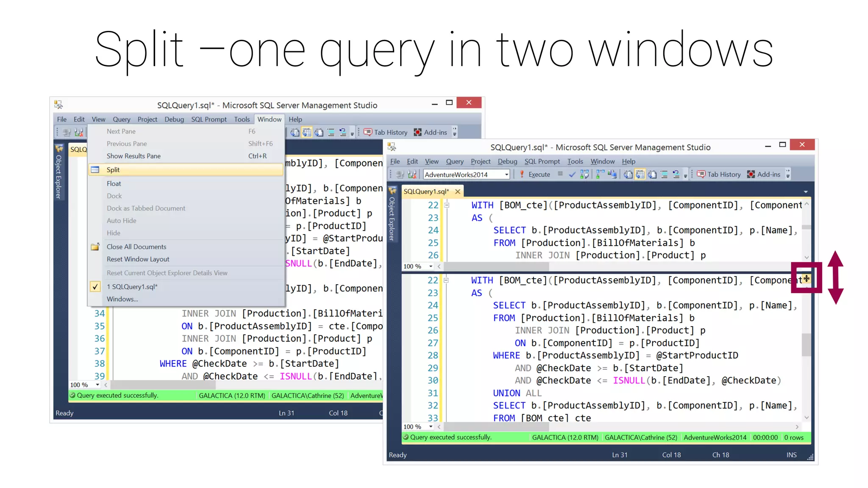Click IntelliSense Enabled icon in right toolbar
868x488 pixels.
612,174
